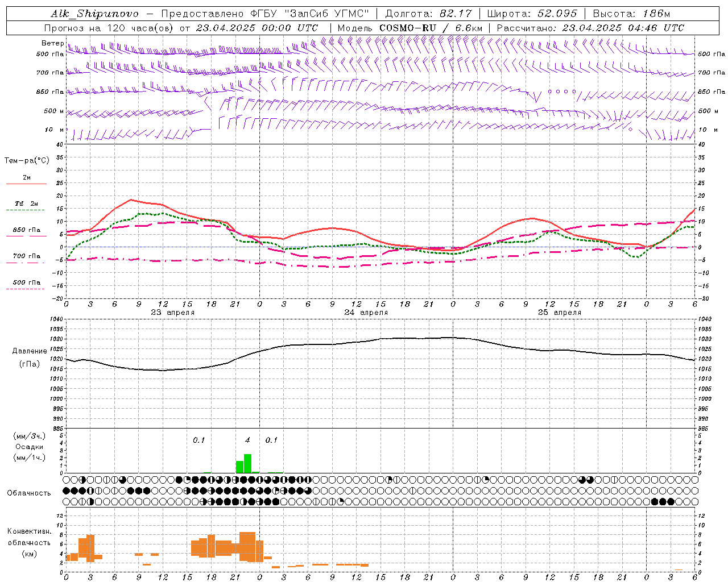728x582 pixels.
Task: Click the Давление pressure label
Action: coord(30,351)
